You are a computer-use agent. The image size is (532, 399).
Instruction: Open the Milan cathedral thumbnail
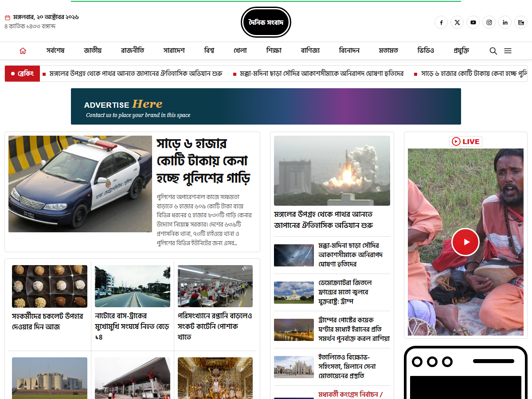tap(295, 367)
